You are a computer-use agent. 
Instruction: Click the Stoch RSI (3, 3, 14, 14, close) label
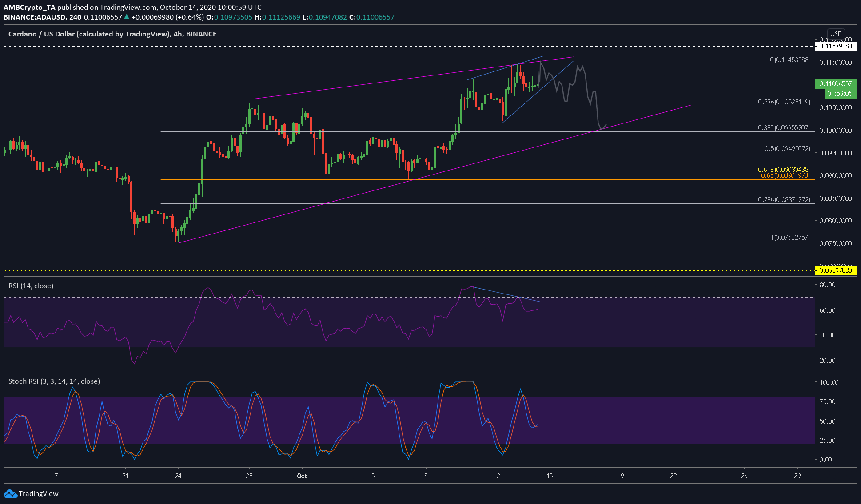[x=54, y=381]
